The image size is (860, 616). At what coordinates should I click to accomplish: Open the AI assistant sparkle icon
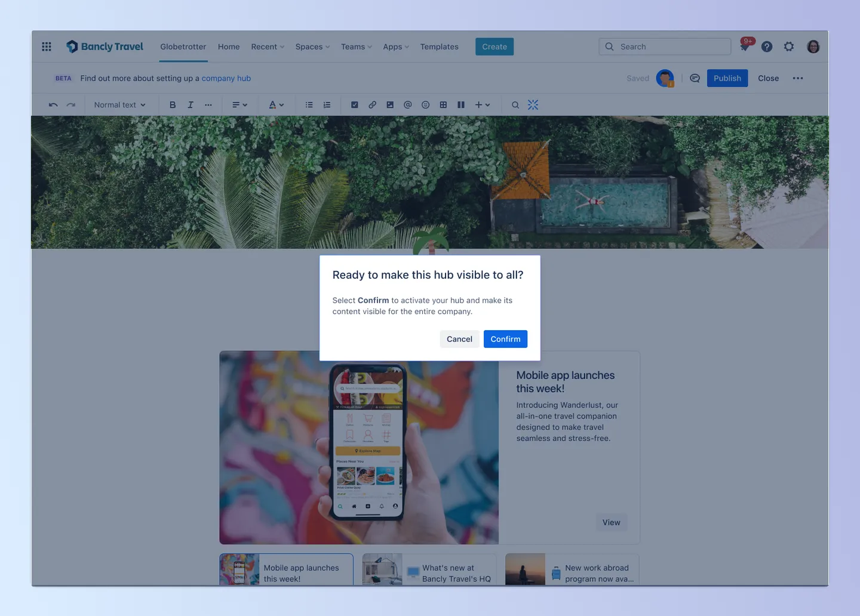click(x=533, y=105)
